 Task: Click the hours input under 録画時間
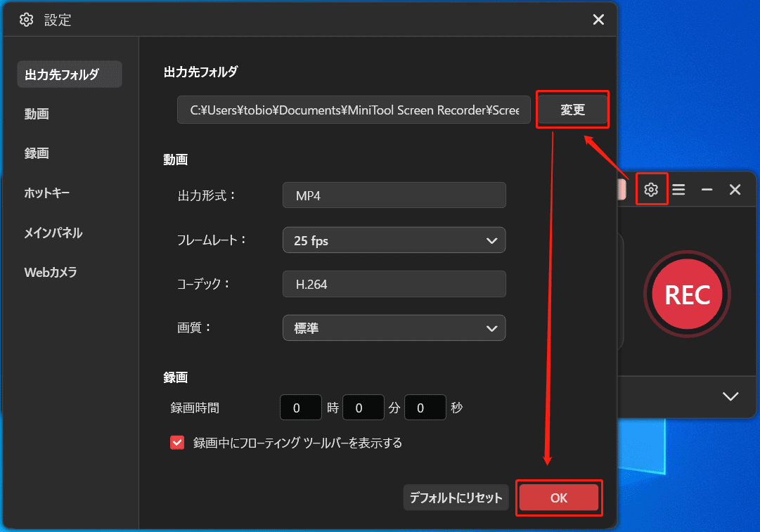(300, 407)
